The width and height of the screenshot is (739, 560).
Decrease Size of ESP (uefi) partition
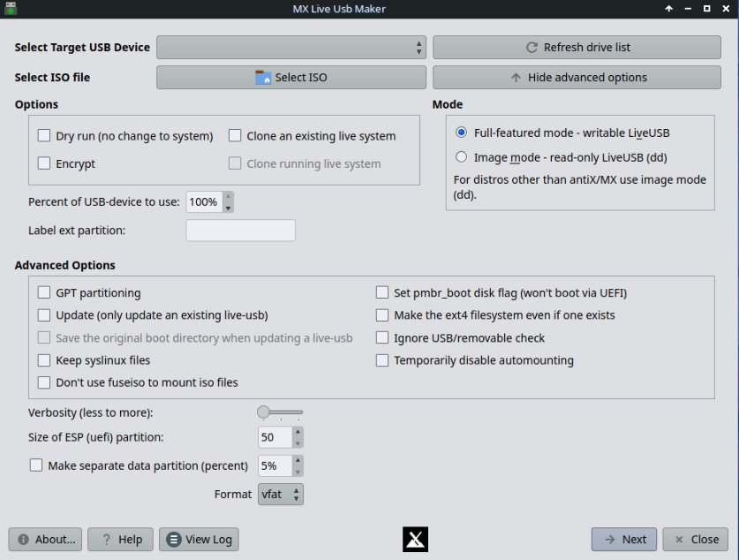[298, 443]
